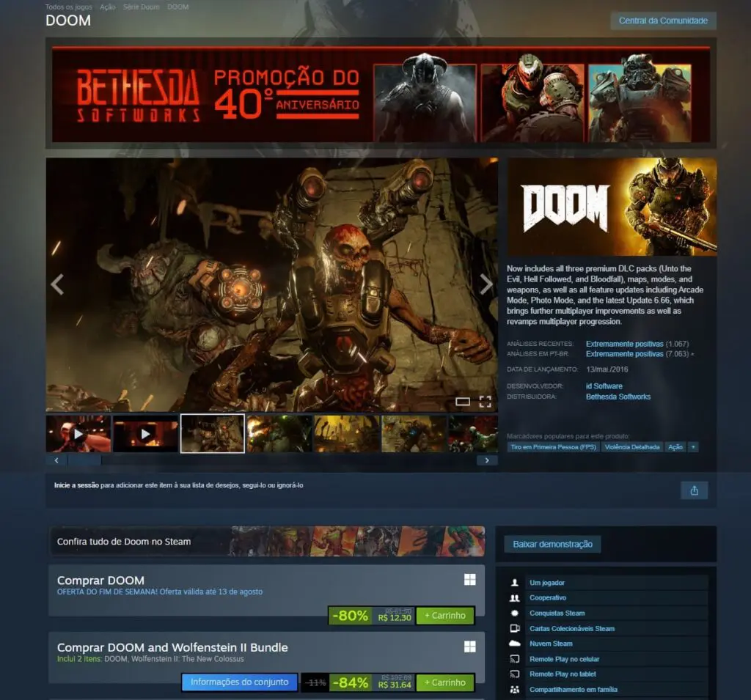Click the share icon button
Screen dimensions: 751x700
point(694,490)
